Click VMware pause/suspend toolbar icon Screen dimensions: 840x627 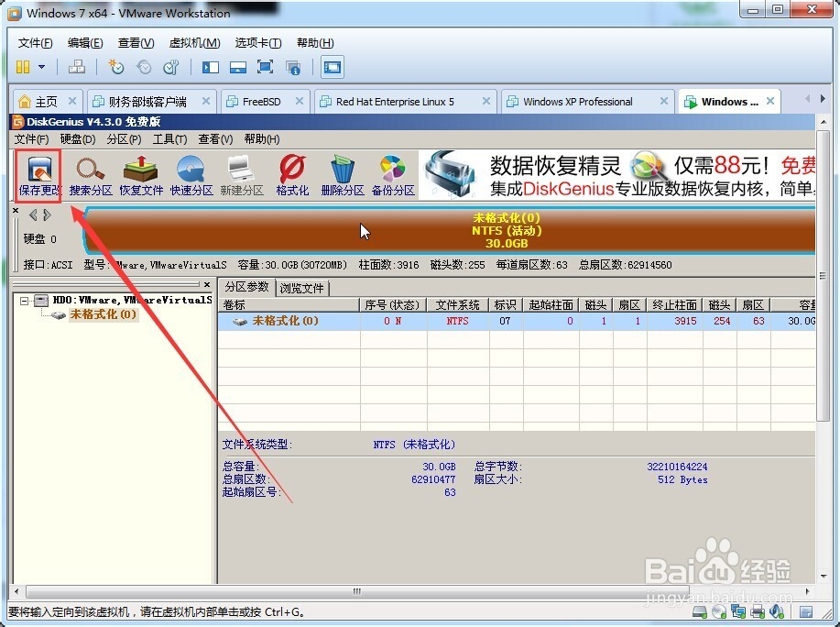click(23, 67)
